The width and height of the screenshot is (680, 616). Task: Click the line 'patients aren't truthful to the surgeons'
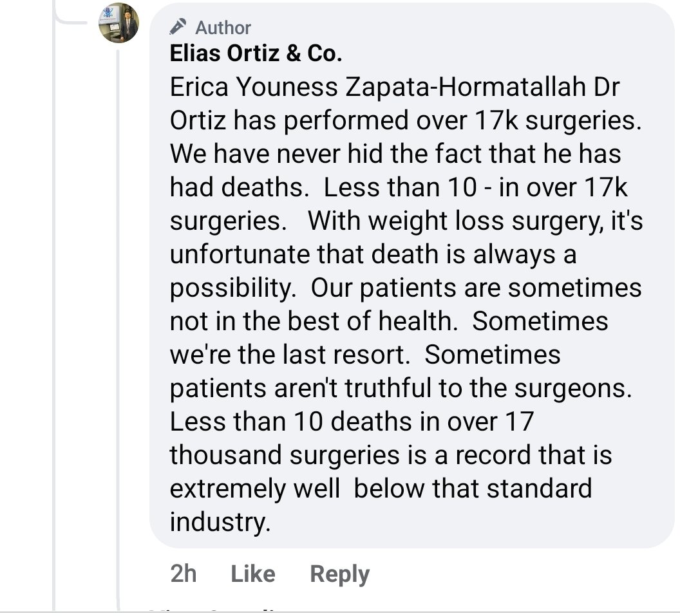click(401, 388)
